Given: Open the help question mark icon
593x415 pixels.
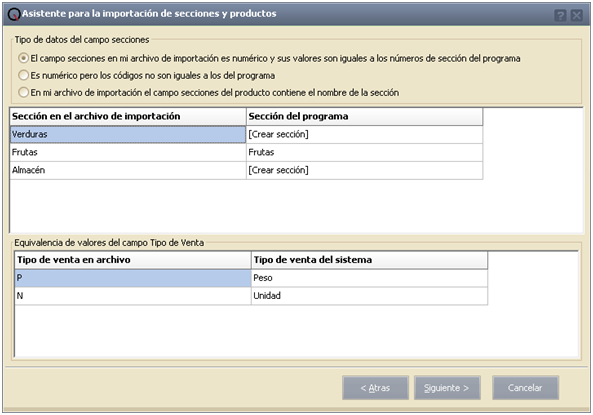Looking at the screenshot, I should click(560, 16).
